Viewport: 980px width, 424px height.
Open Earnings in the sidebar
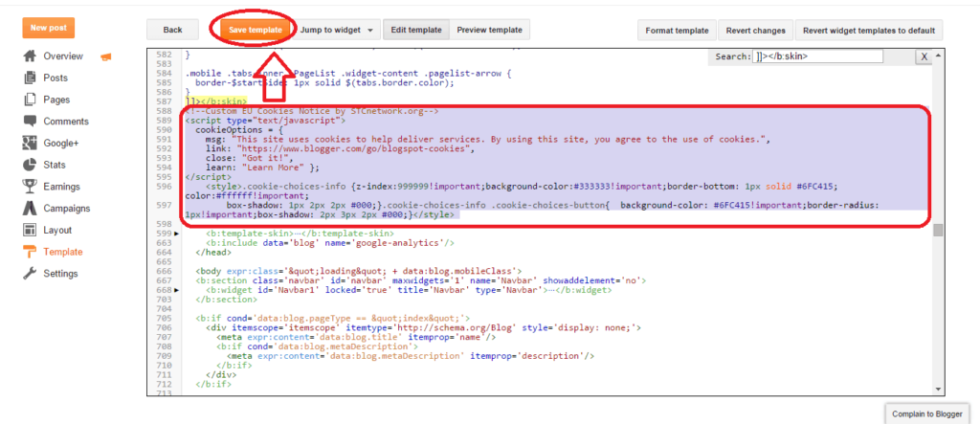[x=62, y=187]
